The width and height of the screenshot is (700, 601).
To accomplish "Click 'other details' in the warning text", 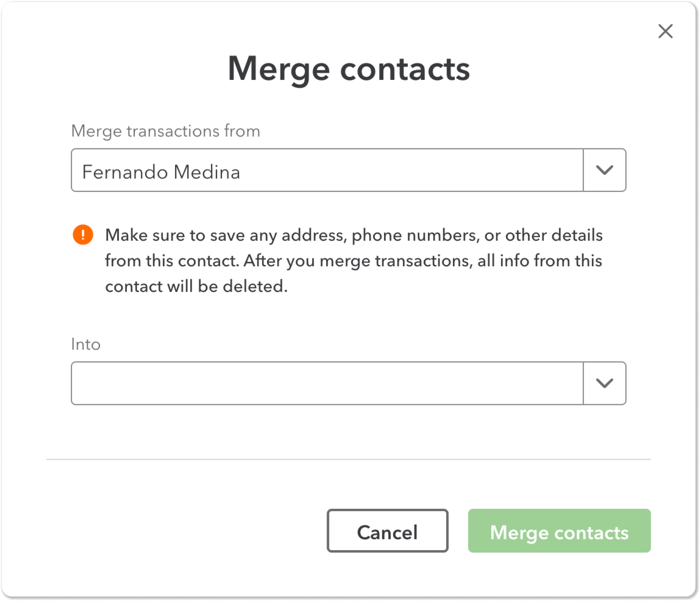I will 554,235.
